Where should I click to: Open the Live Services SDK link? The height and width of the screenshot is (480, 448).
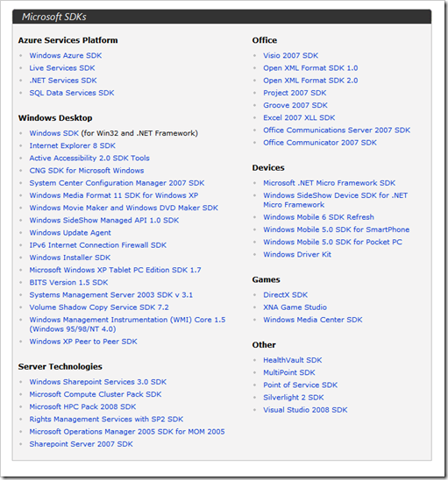tap(62, 68)
